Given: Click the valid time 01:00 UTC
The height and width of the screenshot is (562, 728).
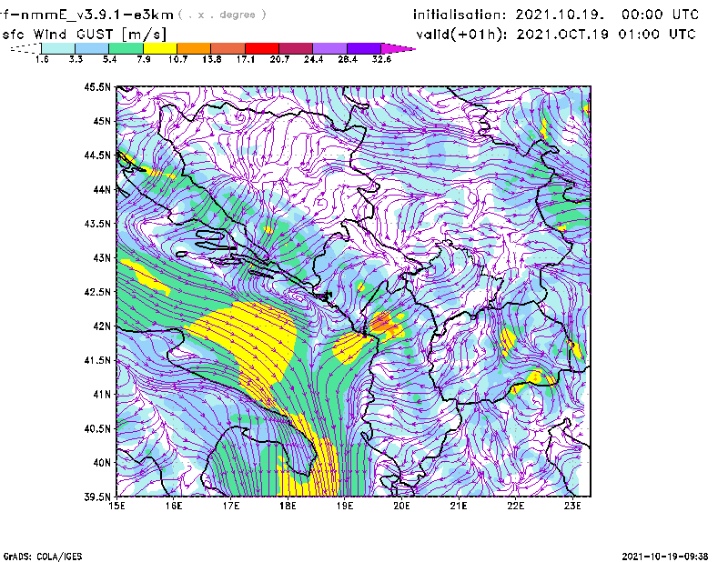Looking at the screenshot, I should coord(656,35).
